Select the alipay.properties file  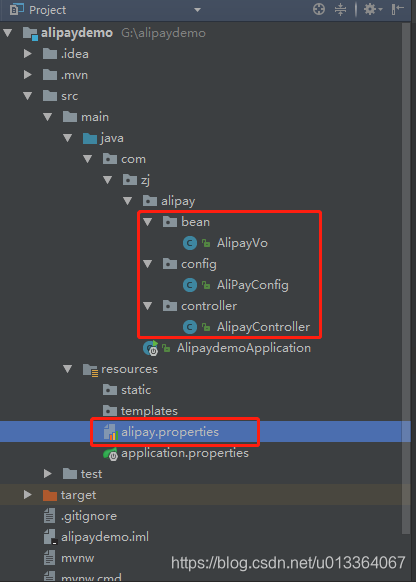coord(170,432)
